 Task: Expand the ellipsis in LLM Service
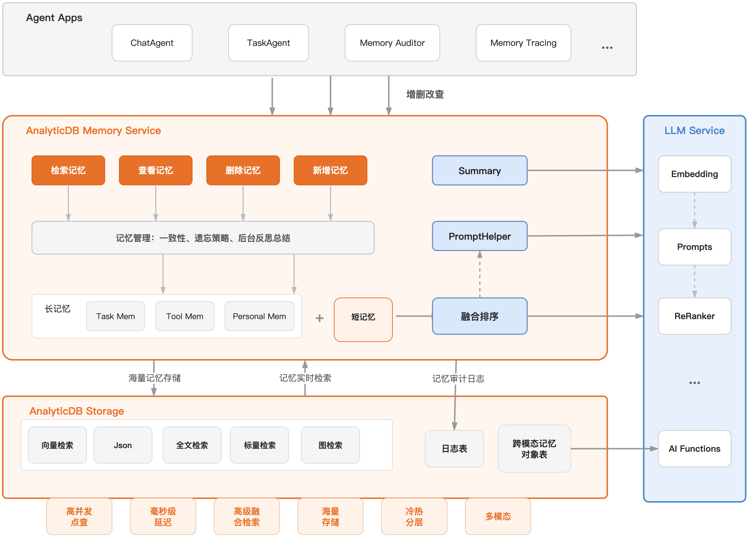[x=694, y=383]
